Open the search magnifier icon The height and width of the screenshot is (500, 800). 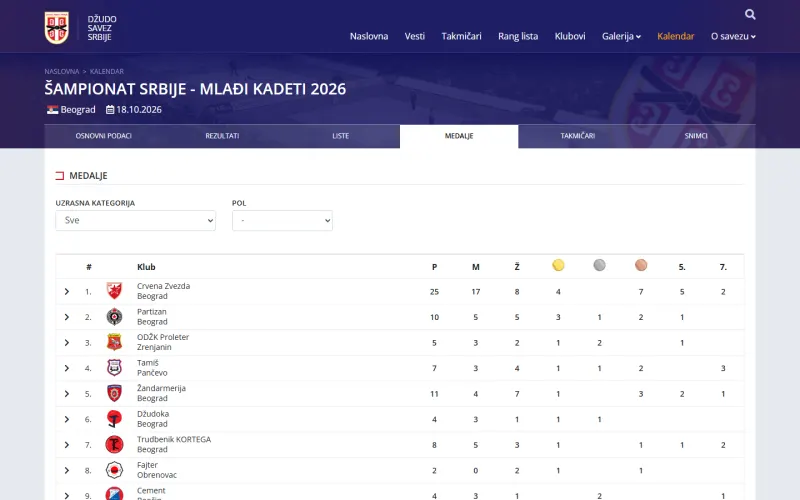coord(749,14)
